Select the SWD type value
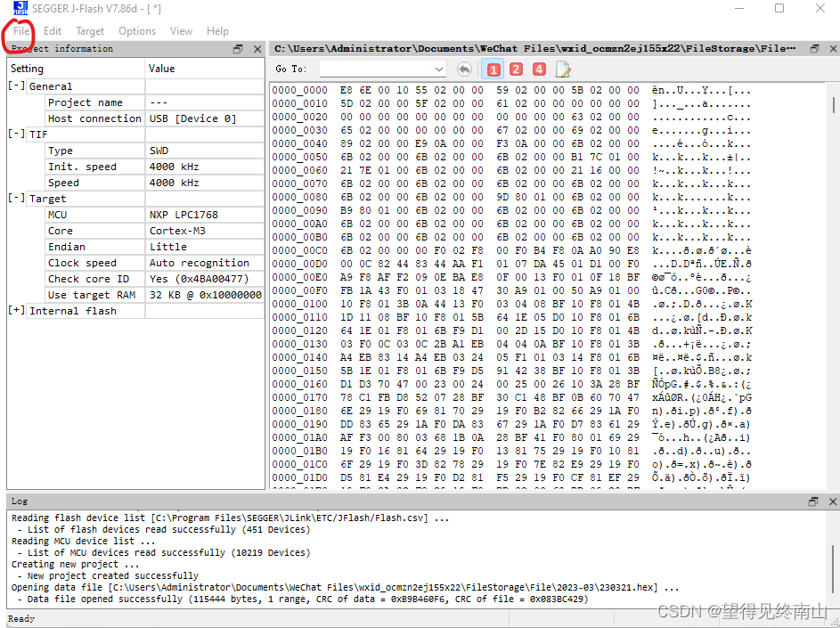840x628 pixels. click(x=159, y=151)
